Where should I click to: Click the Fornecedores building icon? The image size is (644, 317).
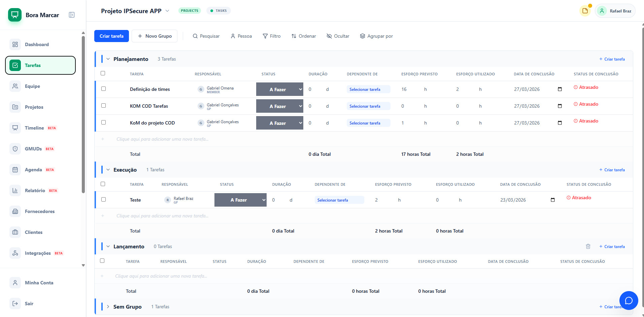[x=15, y=211]
